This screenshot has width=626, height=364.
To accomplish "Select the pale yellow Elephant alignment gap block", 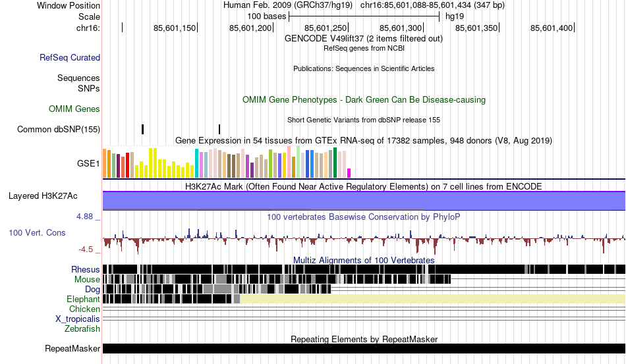I will 432,299.
